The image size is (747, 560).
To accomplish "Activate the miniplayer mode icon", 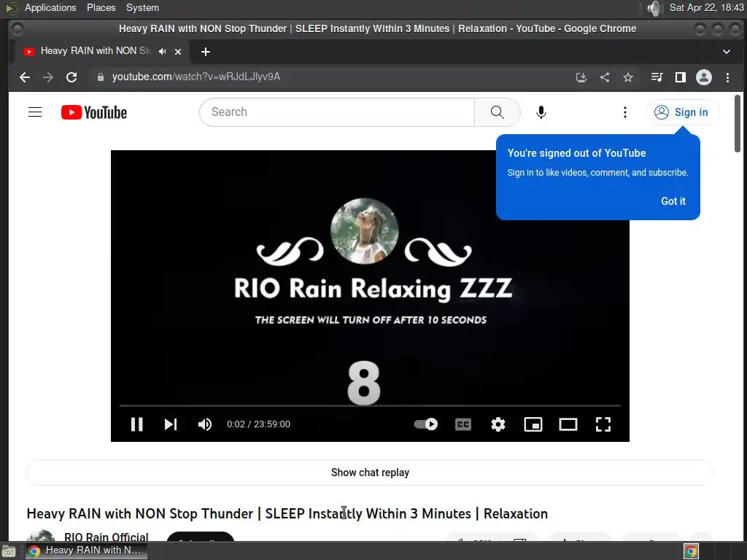I will [x=533, y=424].
